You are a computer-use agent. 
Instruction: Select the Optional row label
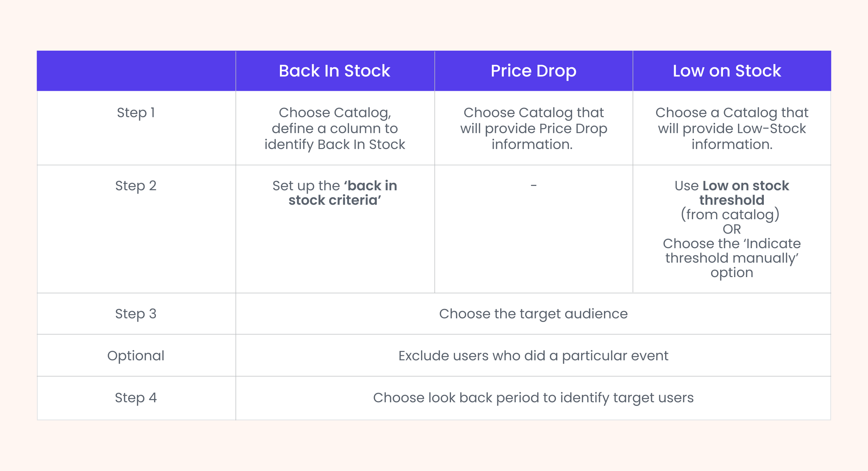point(136,356)
